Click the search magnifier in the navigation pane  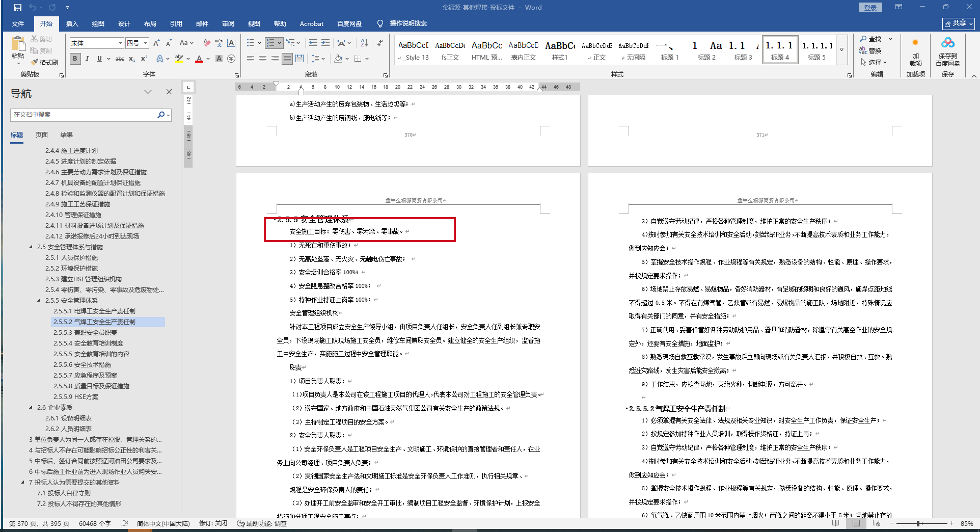(x=161, y=115)
